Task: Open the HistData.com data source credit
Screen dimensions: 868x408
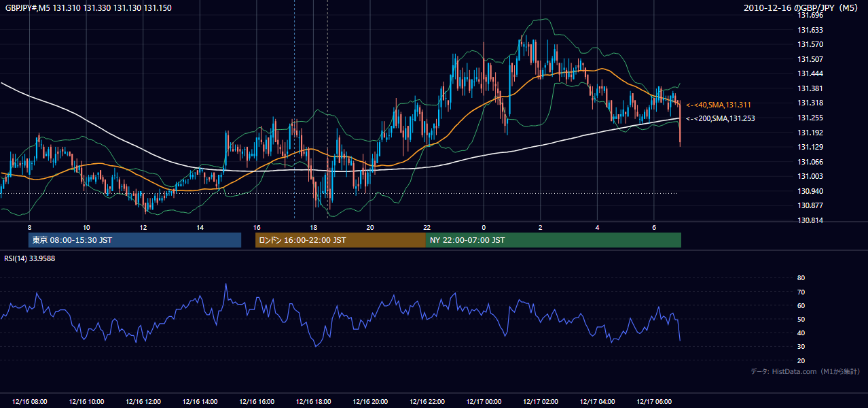Action: point(806,371)
